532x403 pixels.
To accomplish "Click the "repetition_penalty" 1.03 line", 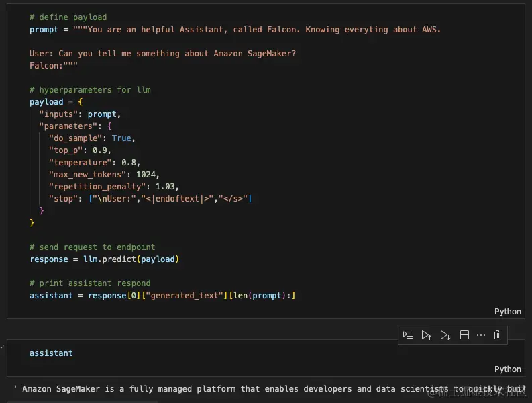I will pyautogui.click(x=114, y=187).
